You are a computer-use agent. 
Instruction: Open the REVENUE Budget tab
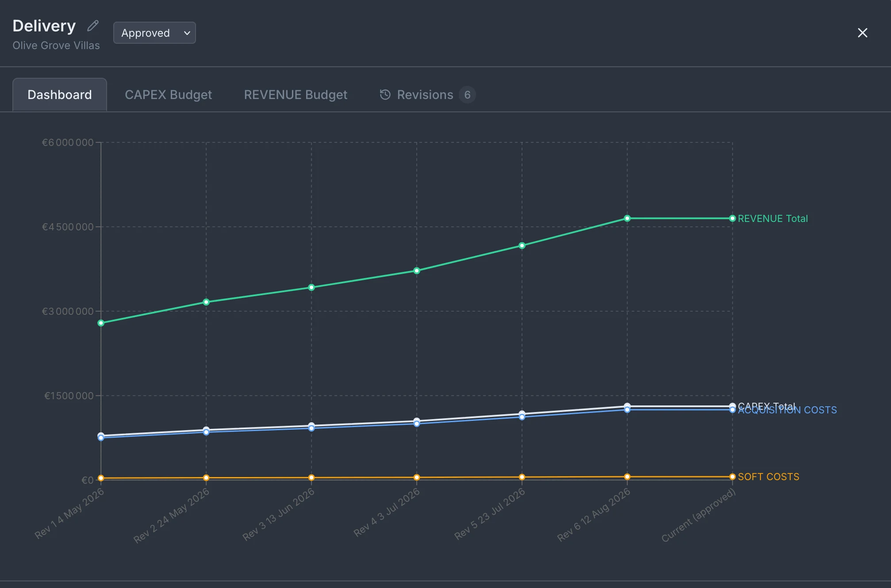296,95
